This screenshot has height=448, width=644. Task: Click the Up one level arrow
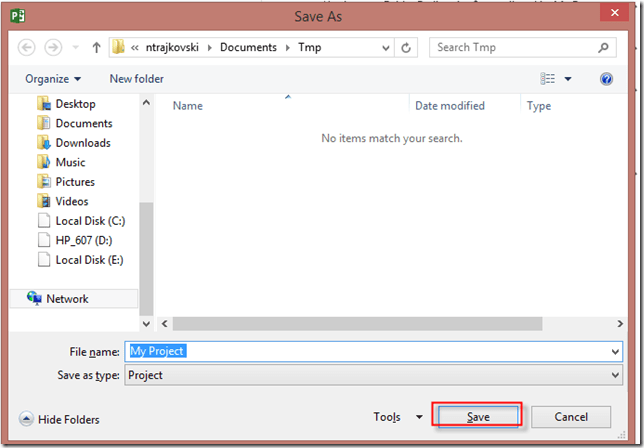click(96, 47)
